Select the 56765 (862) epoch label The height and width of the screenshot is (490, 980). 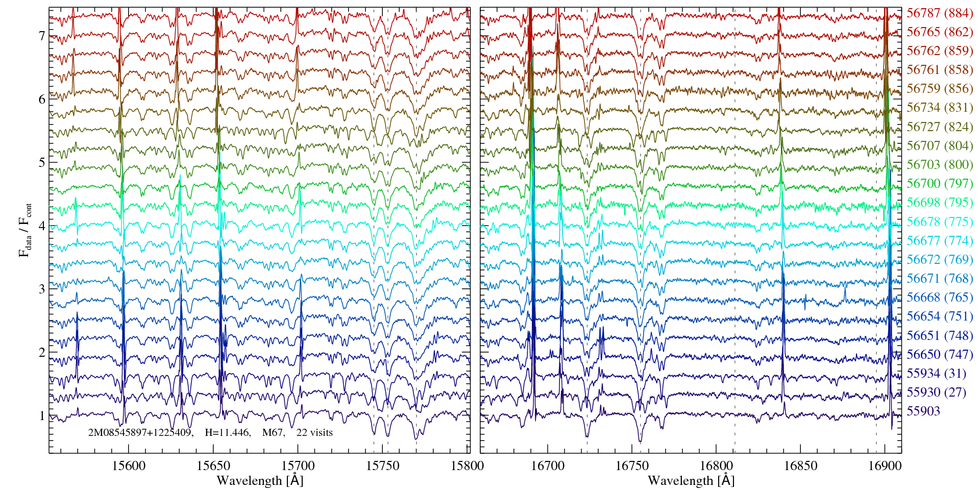pos(939,32)
